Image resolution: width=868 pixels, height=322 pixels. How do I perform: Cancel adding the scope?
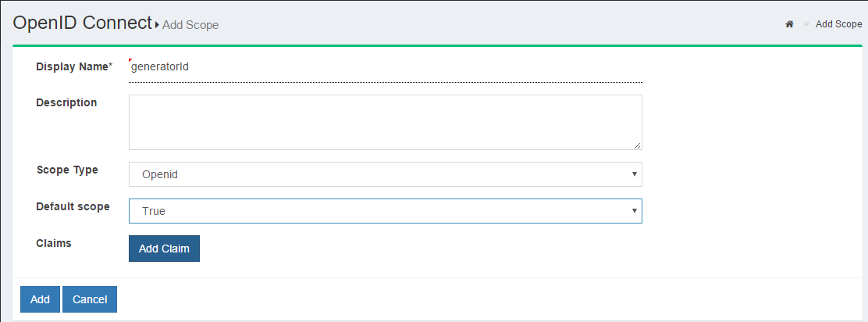pos(90,299)
